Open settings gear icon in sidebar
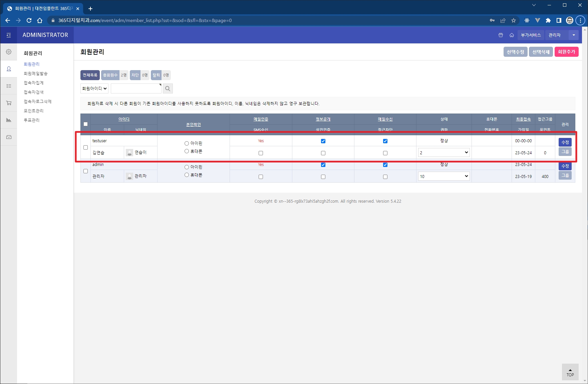 [9, 52]
